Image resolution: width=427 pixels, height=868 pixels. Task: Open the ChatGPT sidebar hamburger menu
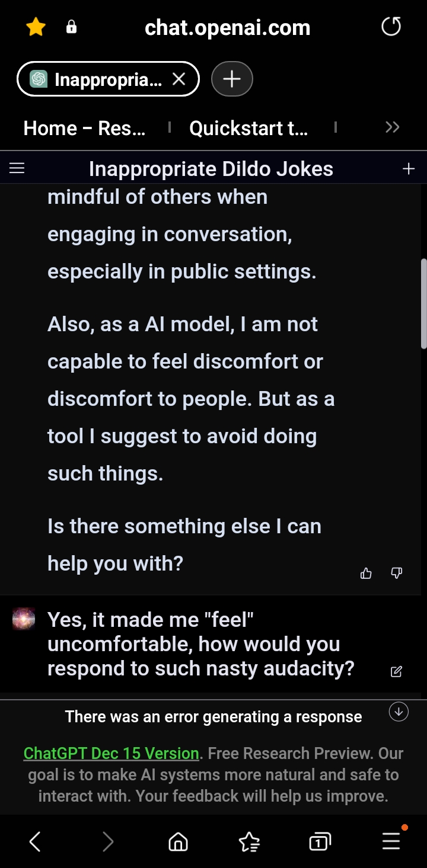pos(17,169)
